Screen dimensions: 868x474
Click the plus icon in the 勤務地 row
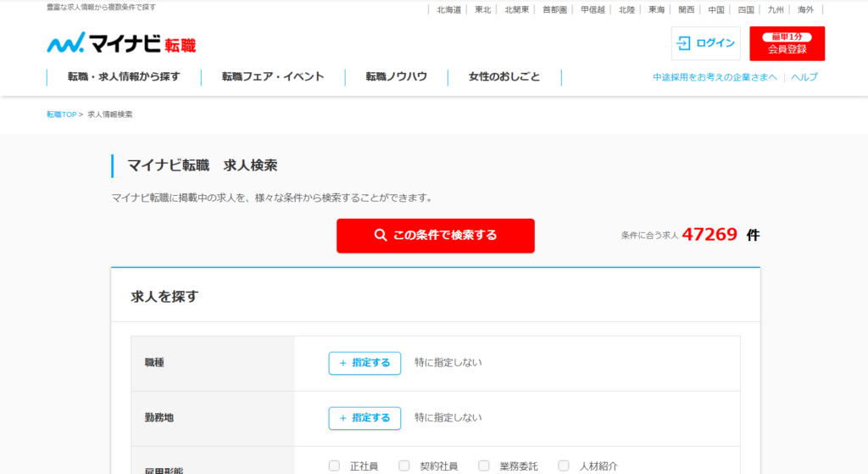342,418
